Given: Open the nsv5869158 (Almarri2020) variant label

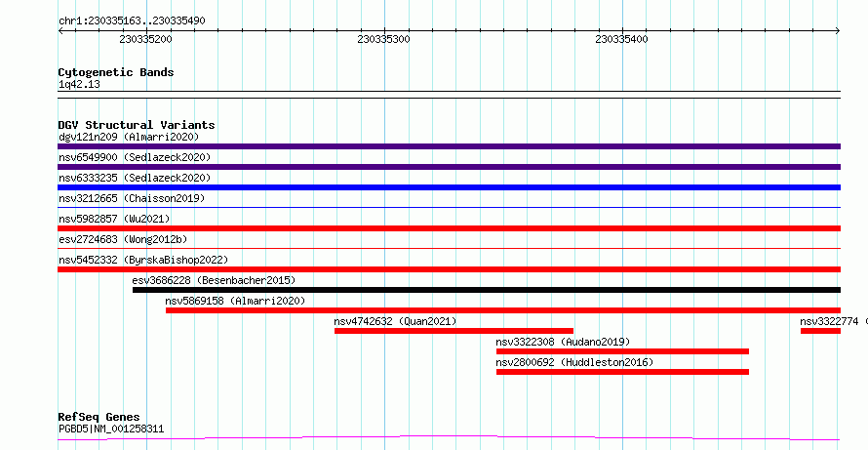Looking at the screenshot, I should 235,301.
